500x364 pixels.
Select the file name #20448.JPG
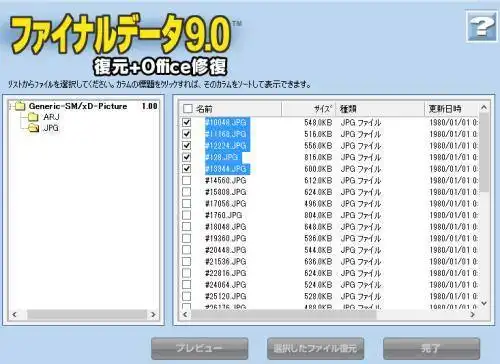click(x=226, y=250)
